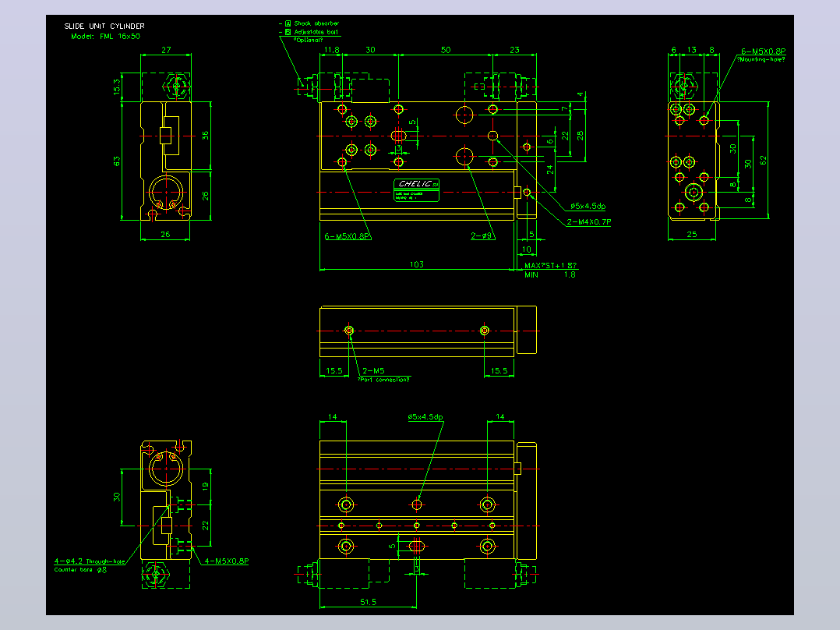840x630 pixels.
Task: Click the "19" dimension value
Action: pyautogui.click(x=206, y=487)
